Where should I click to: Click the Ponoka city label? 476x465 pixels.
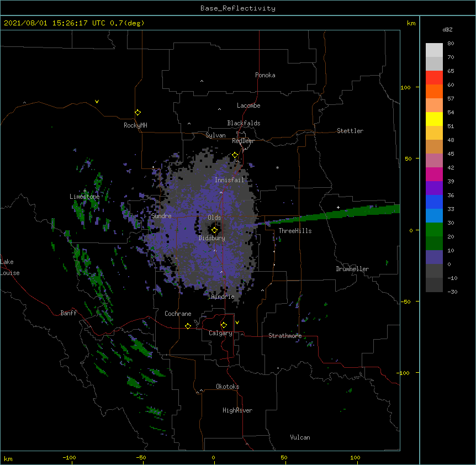click(265, 75)
